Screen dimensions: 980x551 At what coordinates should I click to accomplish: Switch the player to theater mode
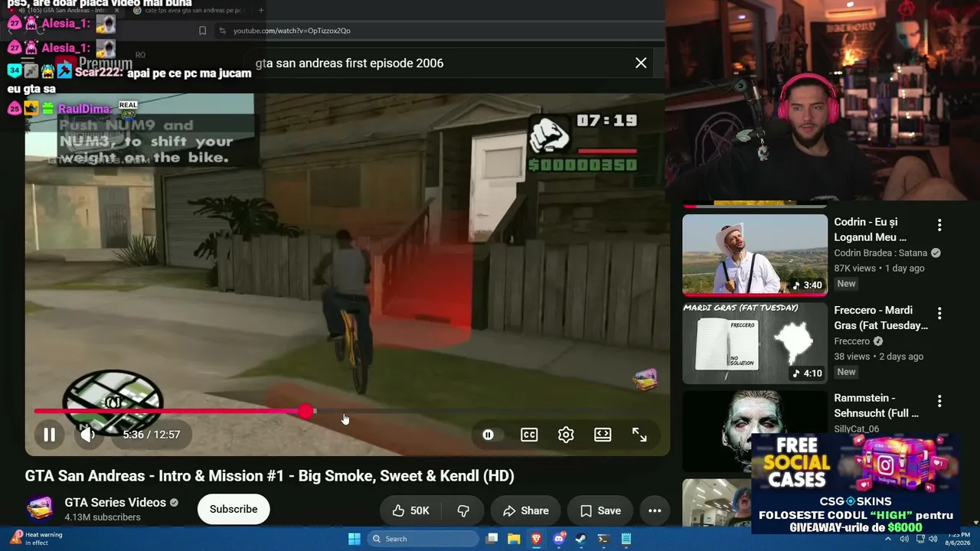point(603,435)
